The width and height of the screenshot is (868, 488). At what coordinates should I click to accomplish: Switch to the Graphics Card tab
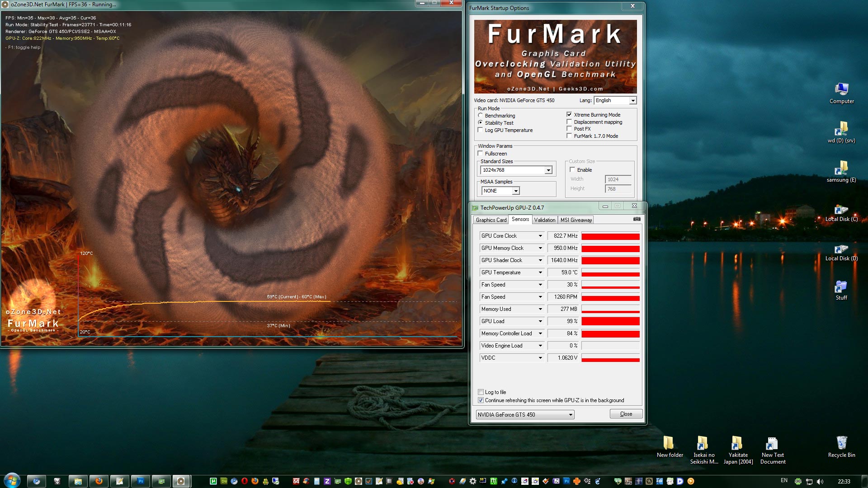491,220
